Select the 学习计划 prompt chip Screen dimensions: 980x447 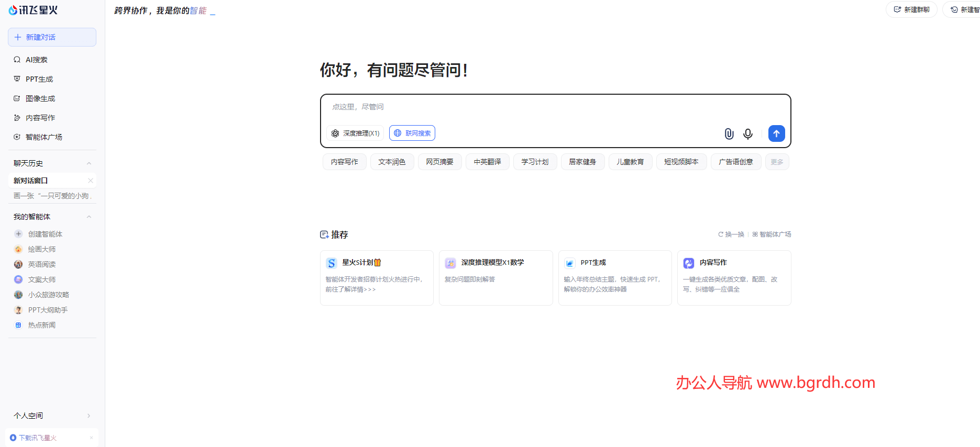tap(535, 162)
